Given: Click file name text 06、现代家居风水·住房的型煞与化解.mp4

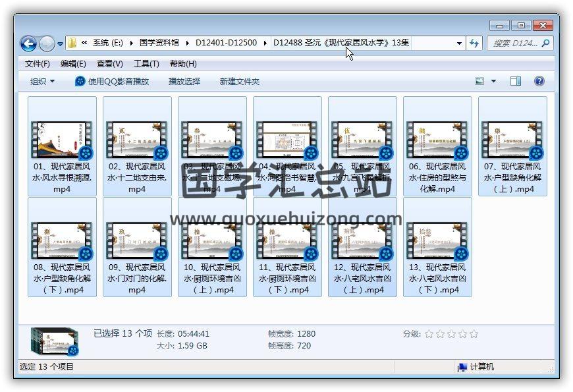Looking at the screenshot, I should (437, 178).
